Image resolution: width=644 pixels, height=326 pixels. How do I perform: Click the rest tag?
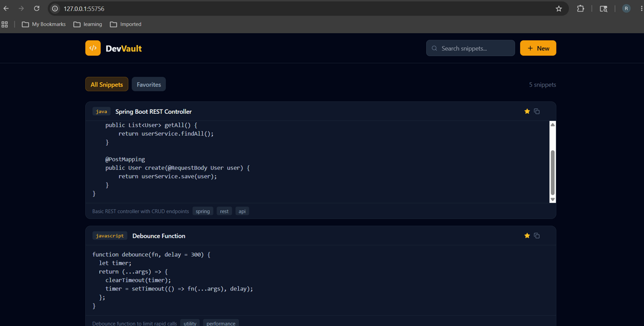coord(224,211)
